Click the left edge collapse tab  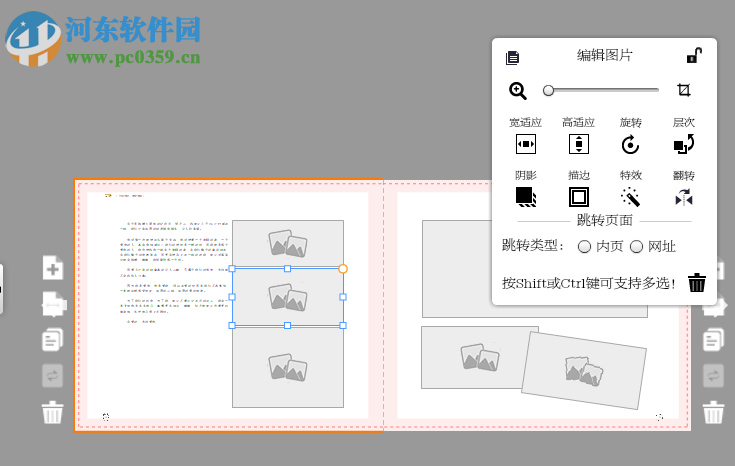tap(1, 289)
